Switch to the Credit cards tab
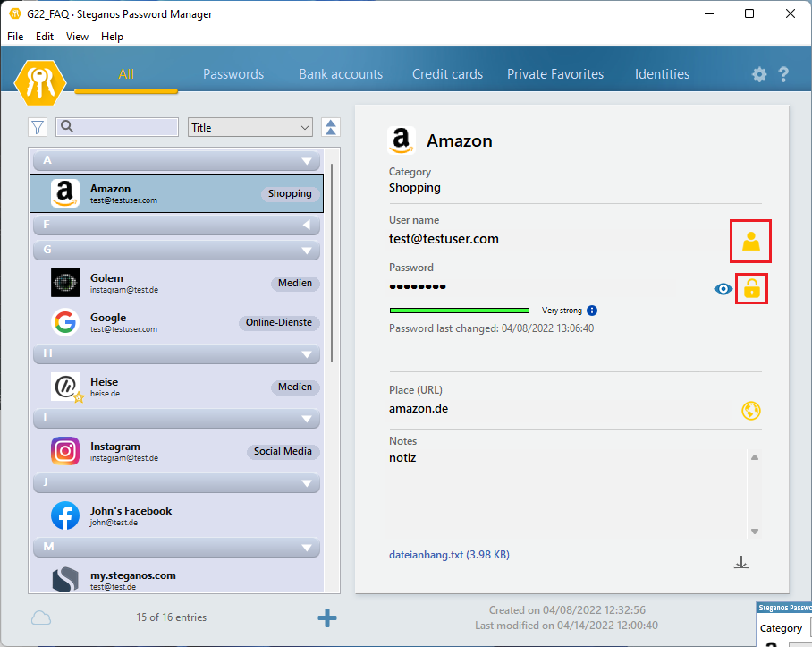812x647 pixels. (x=447, y=74)
